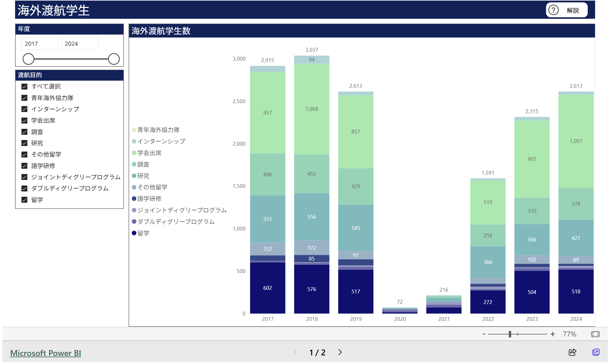The image size is (609, 364).
Task: Click the zoom level slider handle
Action: (510, 334)
